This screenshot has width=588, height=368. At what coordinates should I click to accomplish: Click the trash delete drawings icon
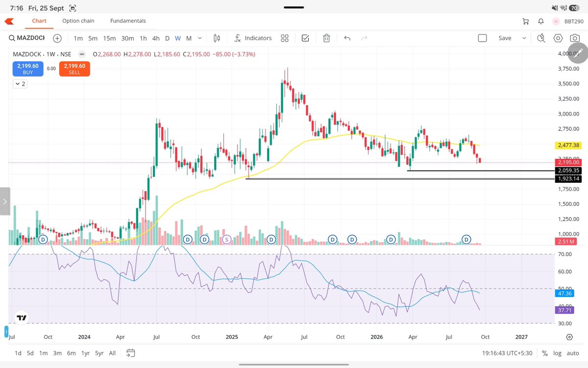326,38
